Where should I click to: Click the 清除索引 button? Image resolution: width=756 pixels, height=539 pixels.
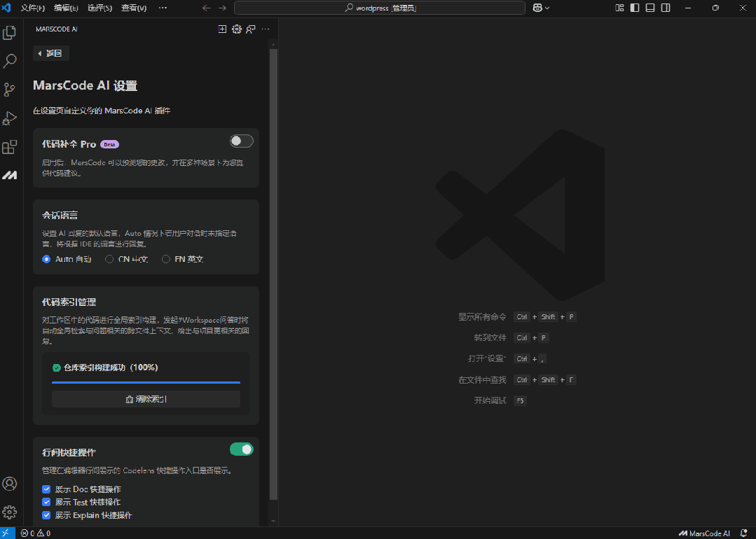click(146, 399)
